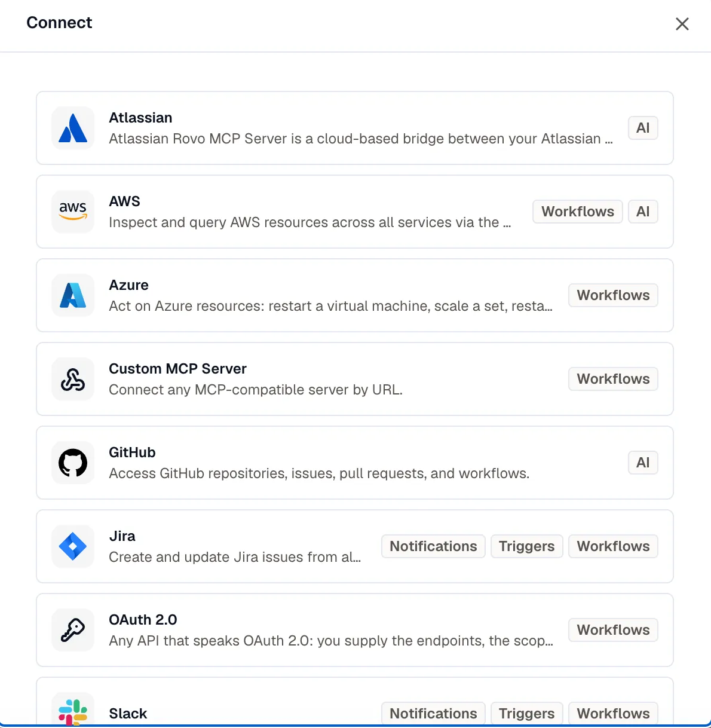Click the Slack logo icon
This screenshot has height=728, width=711.
click(x=73, y=711)
